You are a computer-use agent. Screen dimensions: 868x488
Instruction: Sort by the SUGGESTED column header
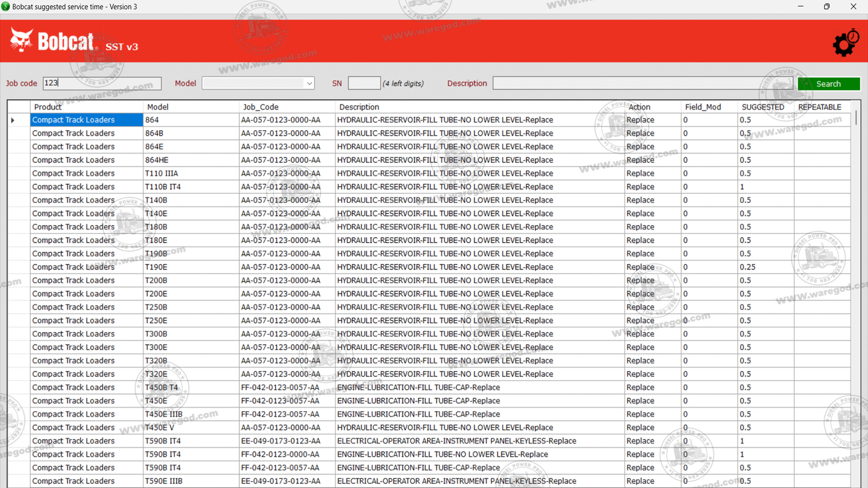pyautogui.click(x=762, y=107)
